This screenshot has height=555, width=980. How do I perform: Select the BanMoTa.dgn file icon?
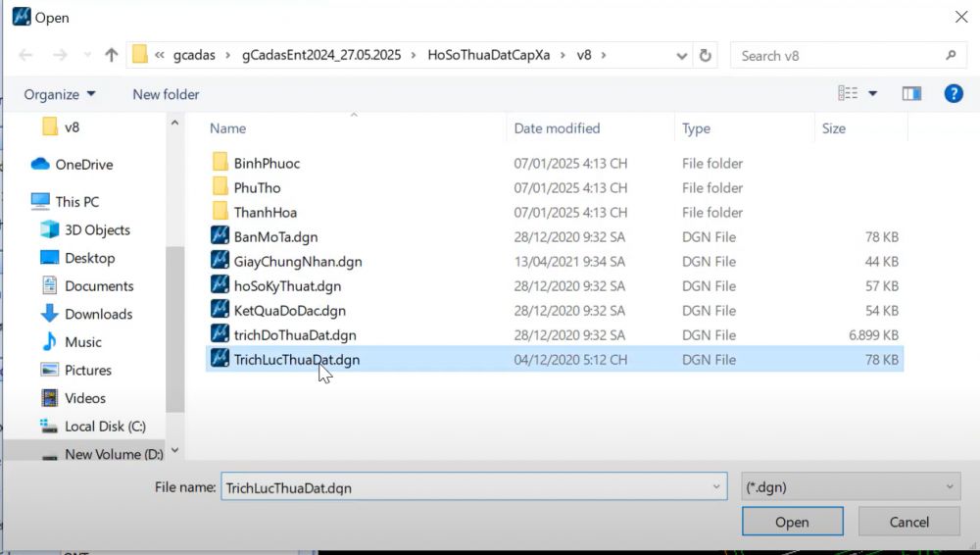(x=220, y=237)
